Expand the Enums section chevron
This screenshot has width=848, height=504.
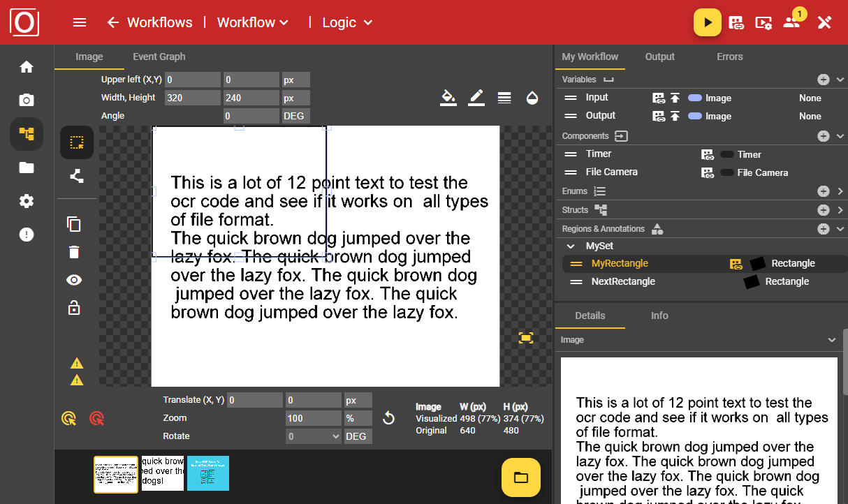pos(840,191)
